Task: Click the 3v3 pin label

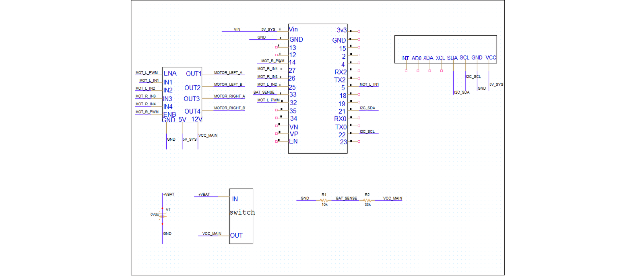Action: [x=342, y=30]
